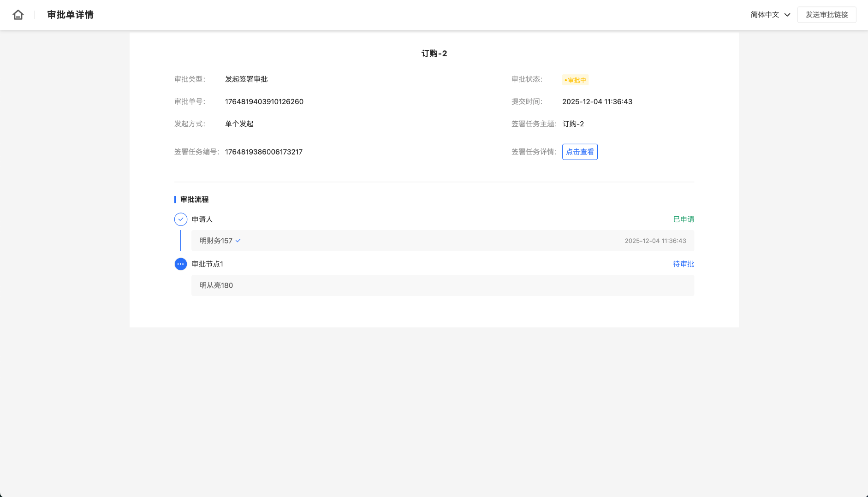The image size is (868, 497).
Task: Click the pending ellipsis icon beside 审批节点1
Action: (x=181, y=264)
